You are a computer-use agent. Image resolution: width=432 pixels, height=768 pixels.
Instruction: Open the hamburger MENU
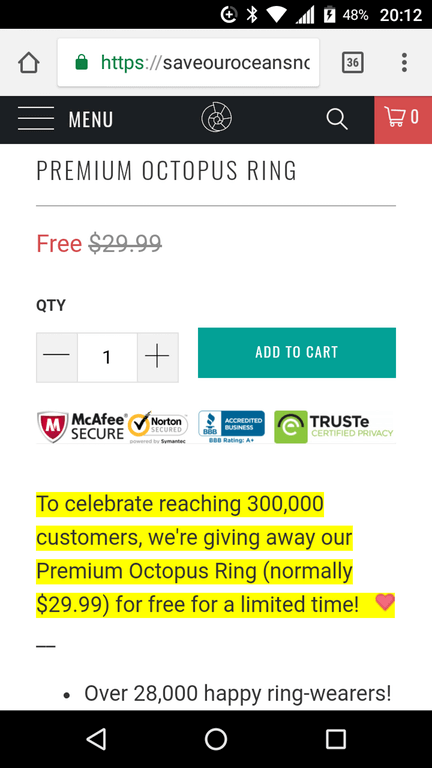point(36,119)
